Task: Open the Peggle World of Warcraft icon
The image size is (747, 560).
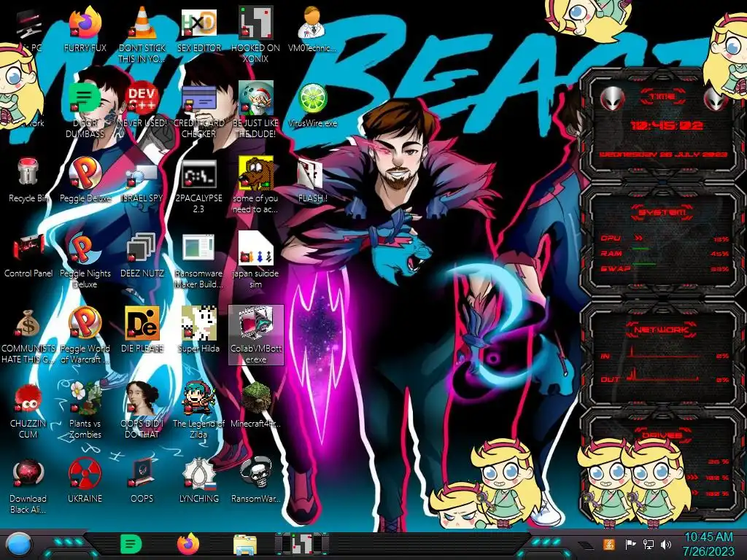Action: [x=85, y=335]
